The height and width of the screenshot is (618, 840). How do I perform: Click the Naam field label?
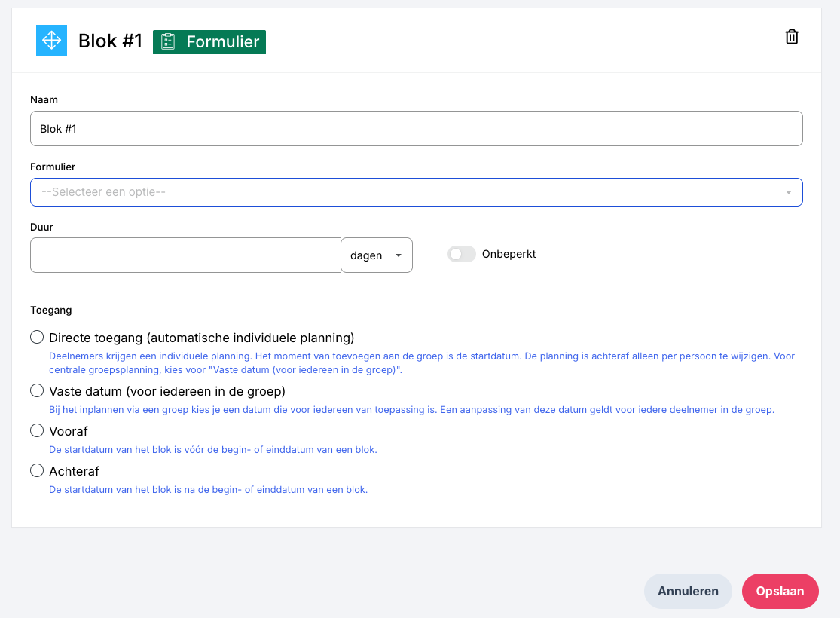[44, 99]
